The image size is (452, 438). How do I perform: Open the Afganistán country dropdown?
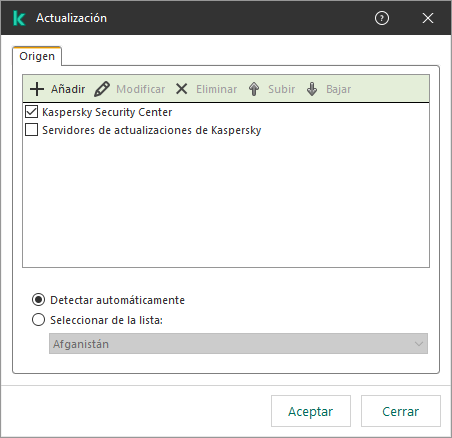click(x=238, y=344)
